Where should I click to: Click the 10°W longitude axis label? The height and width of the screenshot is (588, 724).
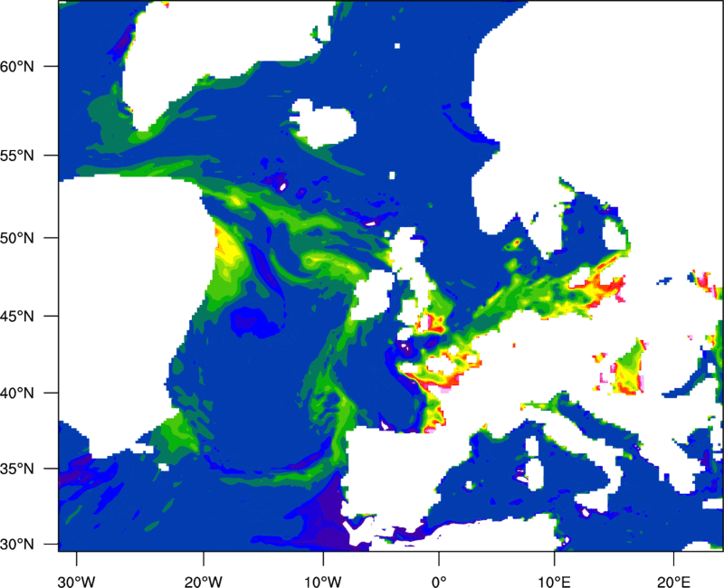coord(322,571)
